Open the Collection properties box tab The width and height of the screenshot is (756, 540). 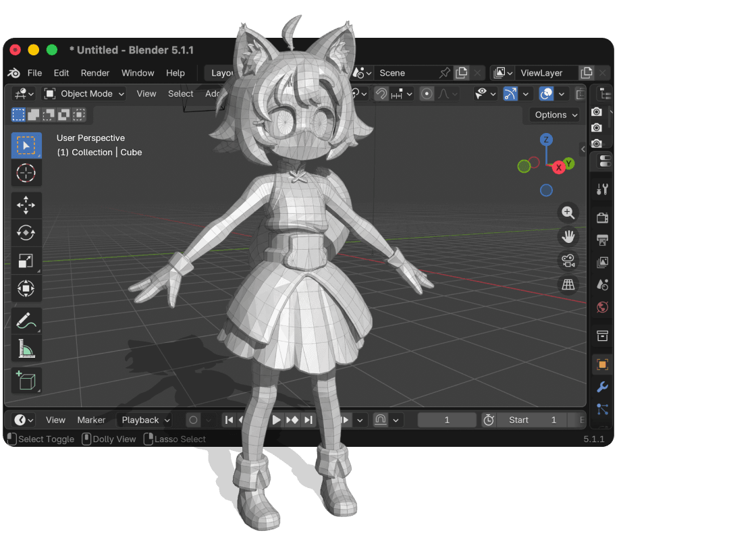coord(602,335)
